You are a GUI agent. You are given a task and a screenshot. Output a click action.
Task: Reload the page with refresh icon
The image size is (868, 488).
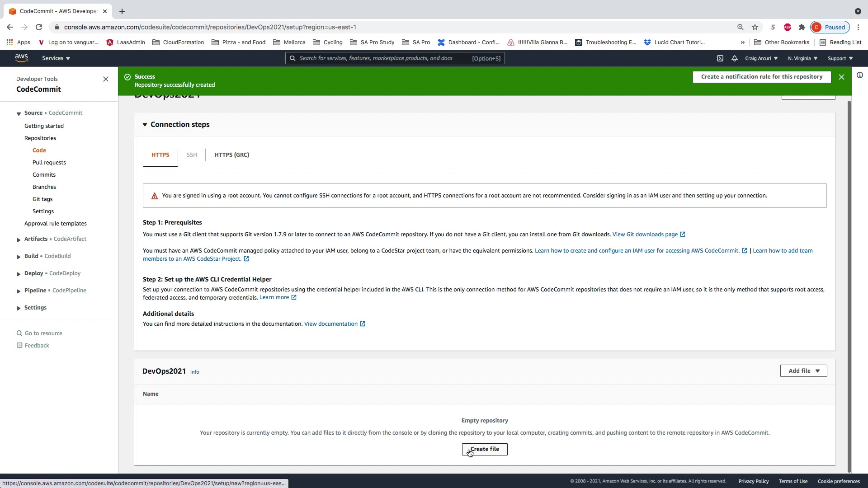pos(39,27)
